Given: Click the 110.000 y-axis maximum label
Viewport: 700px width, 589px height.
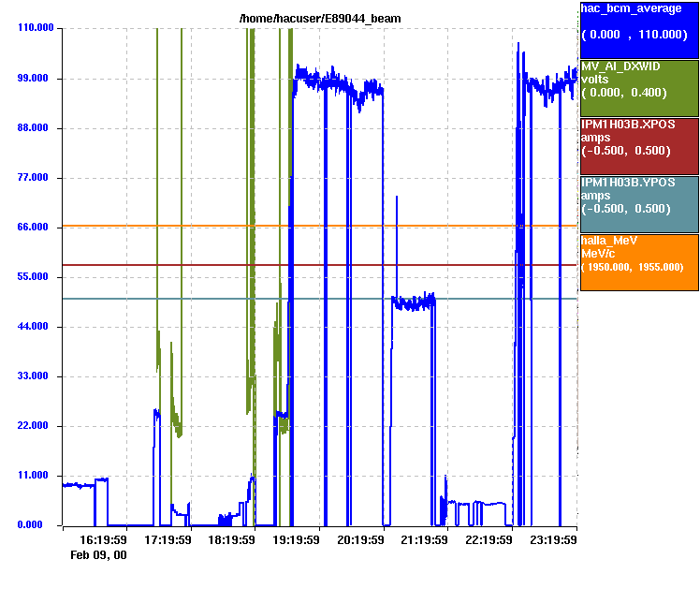Looking at the screenshot, I should (34, 29).
